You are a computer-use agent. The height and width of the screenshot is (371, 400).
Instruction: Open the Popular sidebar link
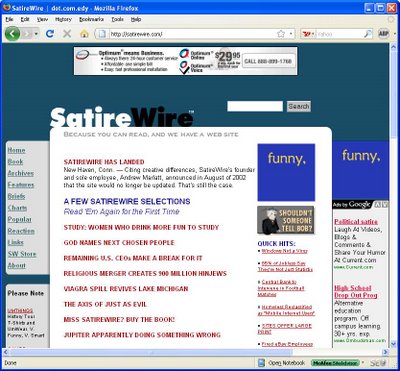20,219
